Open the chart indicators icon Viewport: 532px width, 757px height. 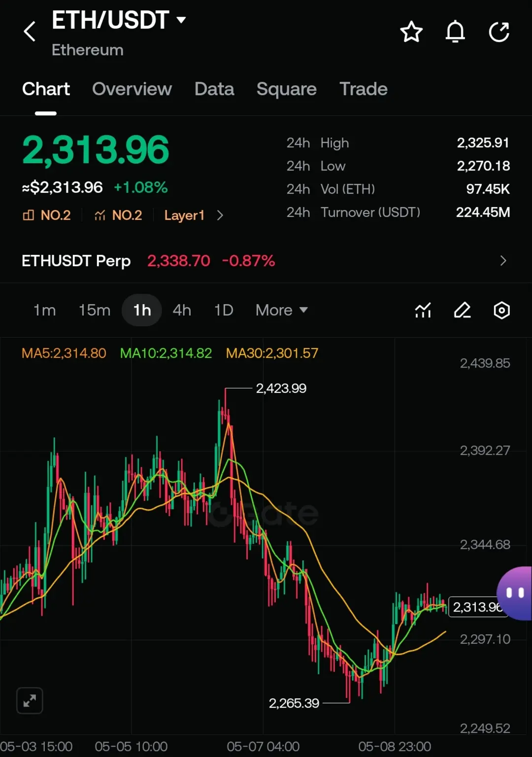coord(423,310)
